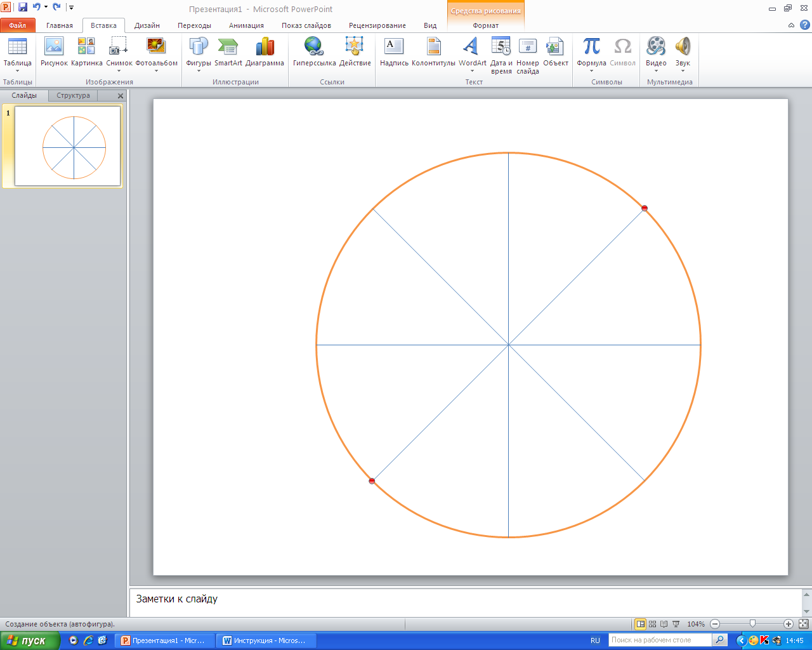Switch to the Структура (Outline) pane tab
This screenshot has width=812, height=650.
coord(73,95)
